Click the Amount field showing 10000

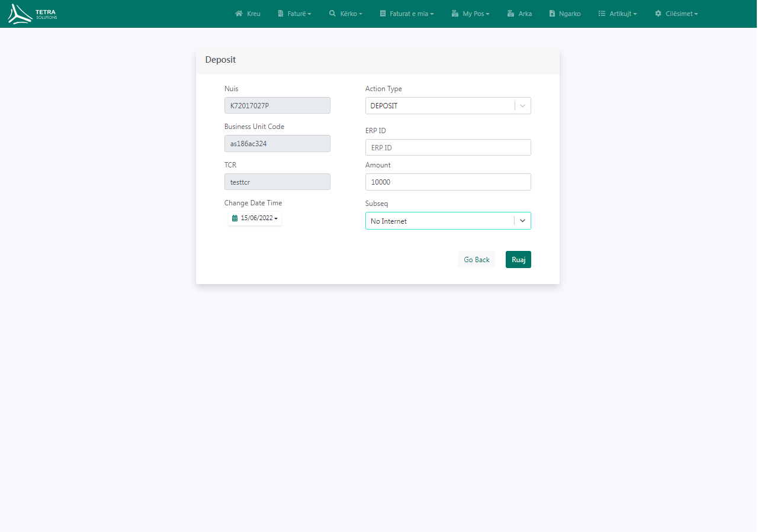[x=448, y=182]
